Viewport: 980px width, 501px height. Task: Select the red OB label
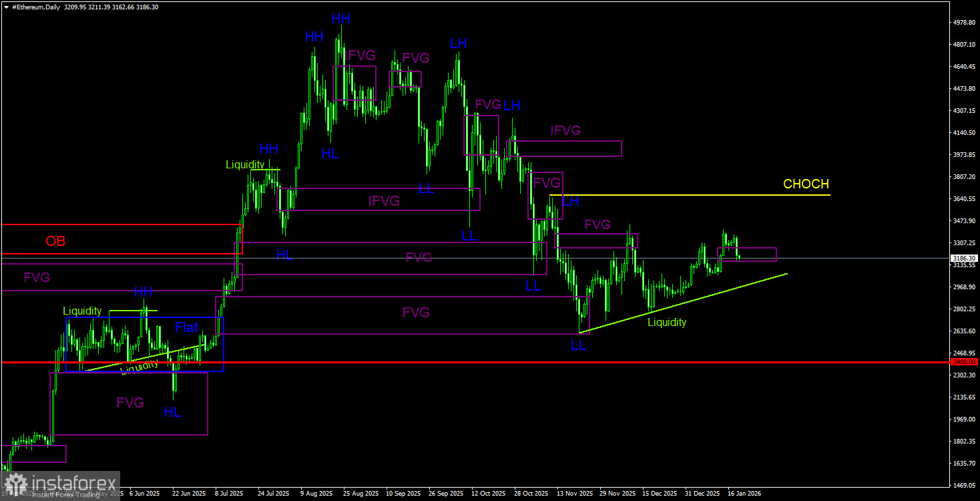(x=55, y=241)
